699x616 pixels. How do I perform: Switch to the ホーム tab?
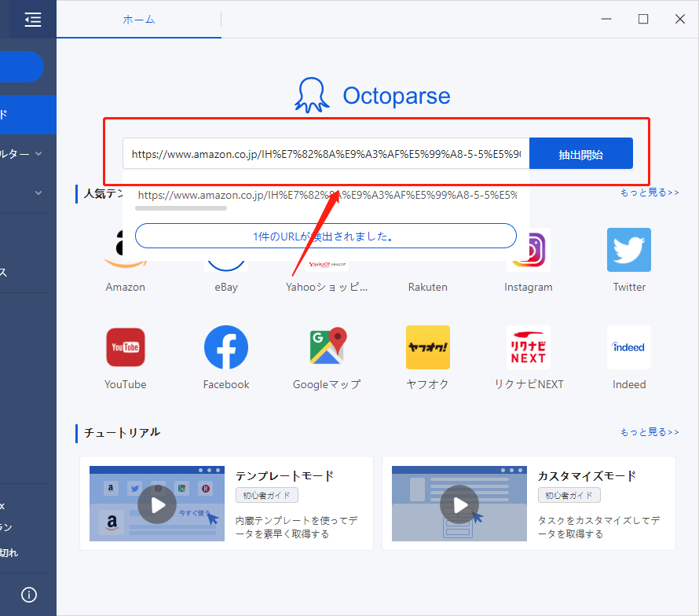tap(138, 20)
